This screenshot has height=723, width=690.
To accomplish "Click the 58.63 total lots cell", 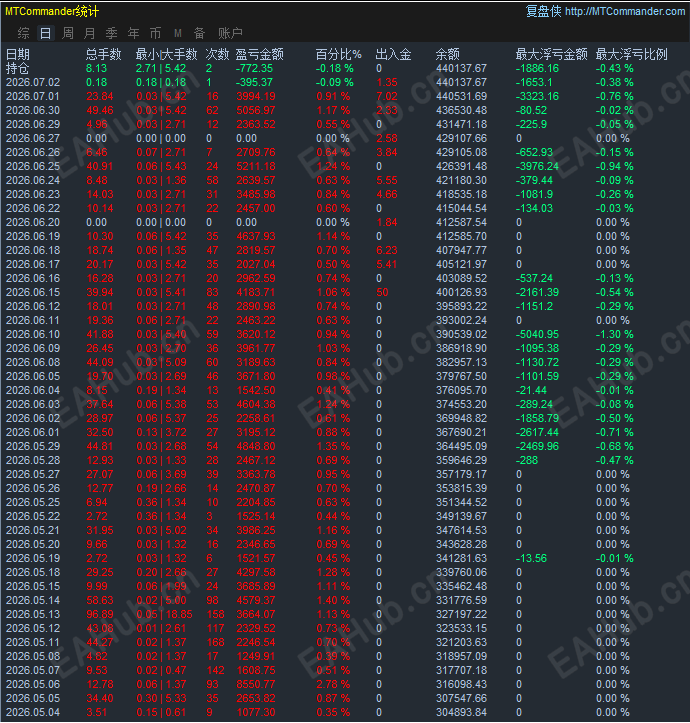I will (100, 600).
